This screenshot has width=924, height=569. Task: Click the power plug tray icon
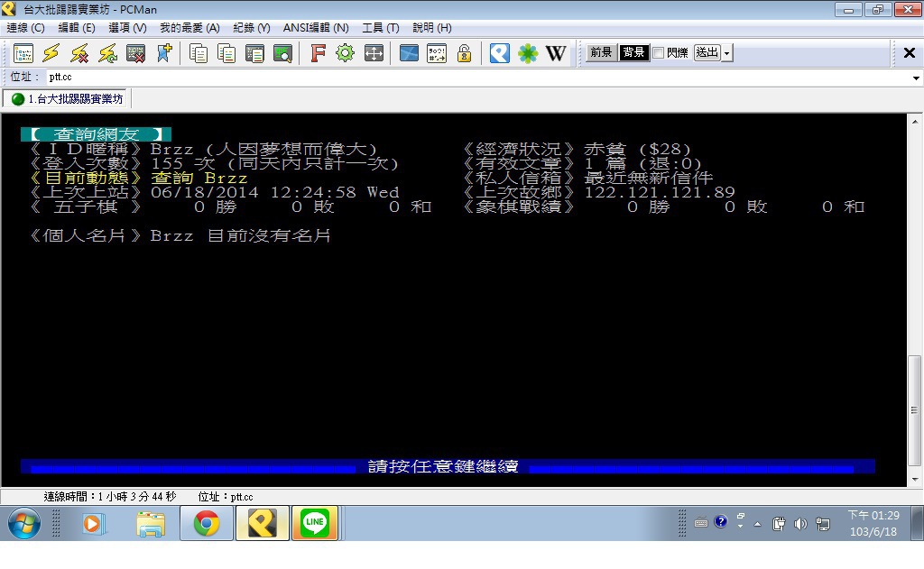(x=779, y=524)
